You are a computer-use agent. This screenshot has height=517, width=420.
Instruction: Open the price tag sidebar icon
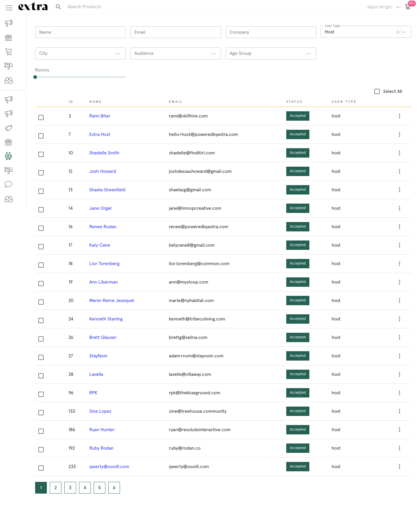[x=8, y=128]
